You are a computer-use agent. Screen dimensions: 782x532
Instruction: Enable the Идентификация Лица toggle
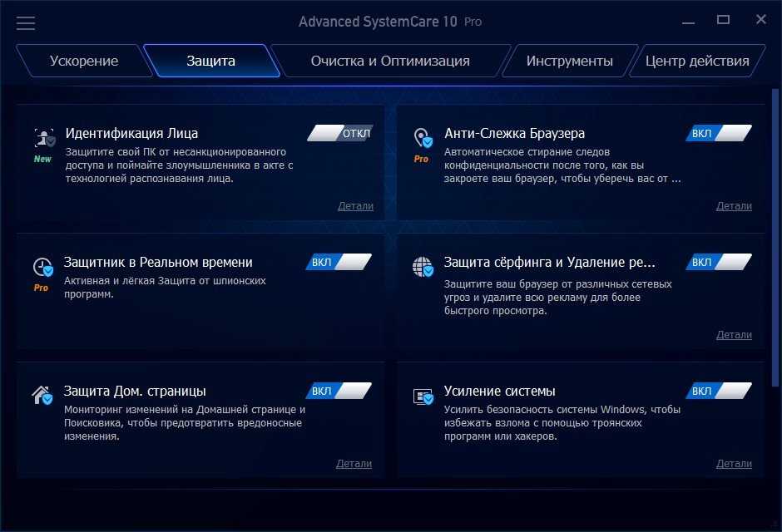coord(340,133)
